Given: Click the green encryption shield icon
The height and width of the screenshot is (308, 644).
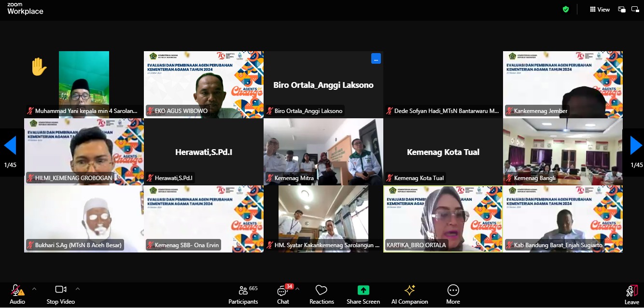Looking at the screenshot, I should pos(566,9).
